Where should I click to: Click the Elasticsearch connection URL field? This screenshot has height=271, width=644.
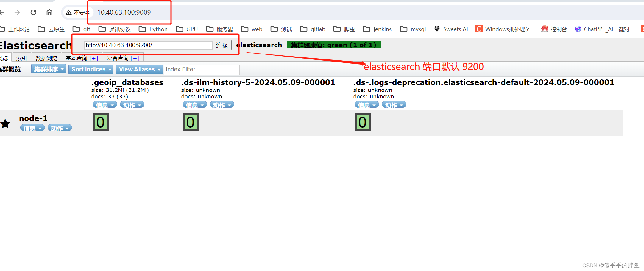[148, 45]
